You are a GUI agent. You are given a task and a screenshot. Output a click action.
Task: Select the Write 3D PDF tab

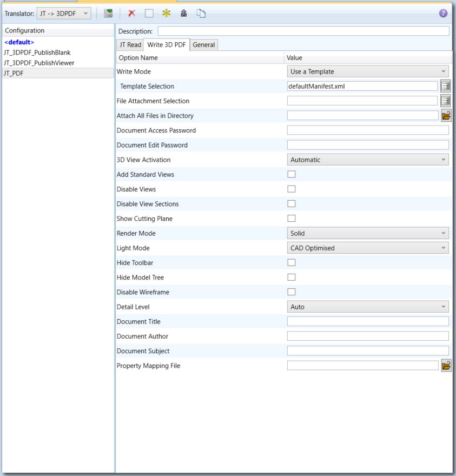[x=167, y=44]
